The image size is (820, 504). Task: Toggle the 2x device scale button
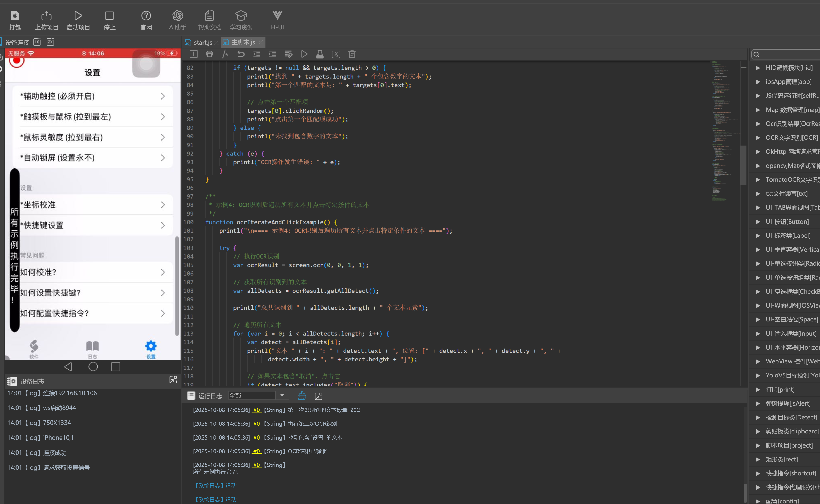click(x=50, y=42)
